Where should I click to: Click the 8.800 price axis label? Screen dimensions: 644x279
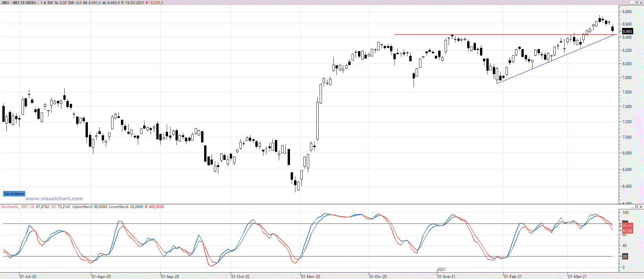pos(627,11)
